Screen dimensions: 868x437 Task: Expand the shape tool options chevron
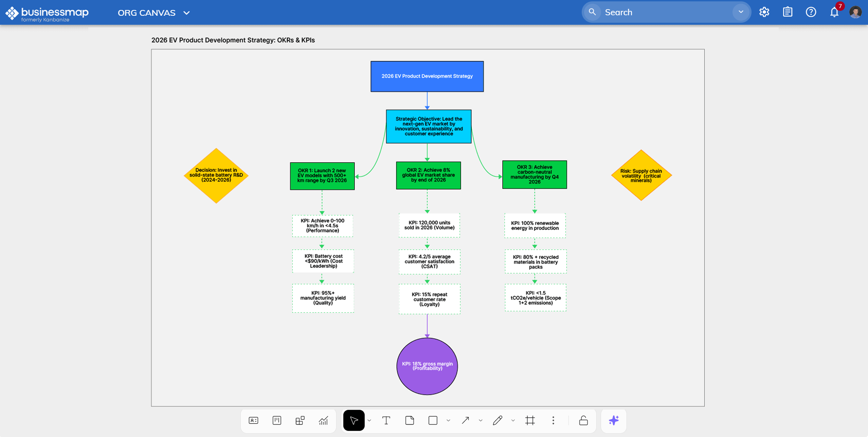click(448, 420)
